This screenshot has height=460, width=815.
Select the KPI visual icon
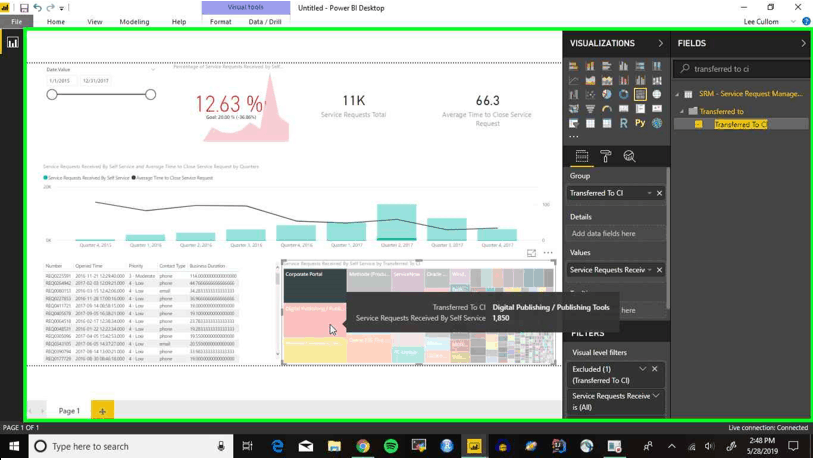(x=657, y=109)
